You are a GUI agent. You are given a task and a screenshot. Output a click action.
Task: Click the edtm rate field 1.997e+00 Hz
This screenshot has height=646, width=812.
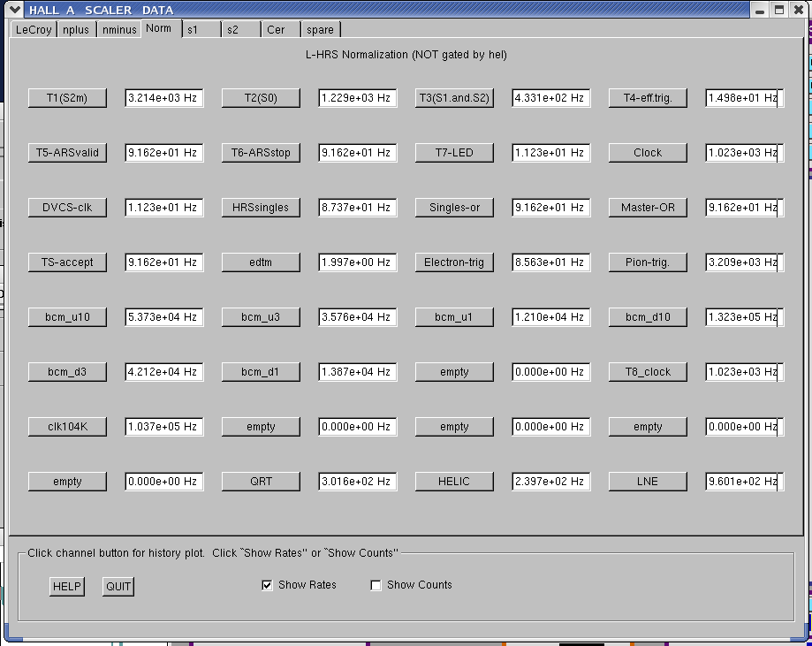pos(358,262)
